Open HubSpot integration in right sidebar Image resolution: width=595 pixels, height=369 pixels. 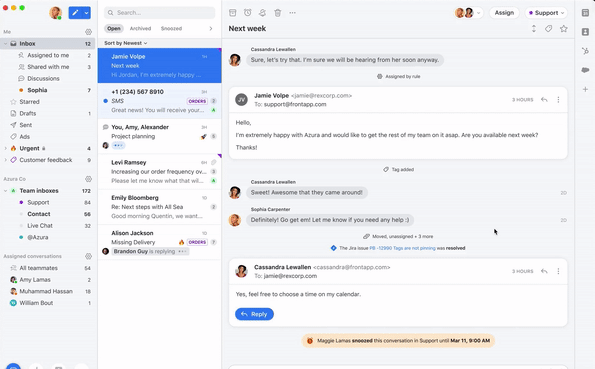click(585, 51)
